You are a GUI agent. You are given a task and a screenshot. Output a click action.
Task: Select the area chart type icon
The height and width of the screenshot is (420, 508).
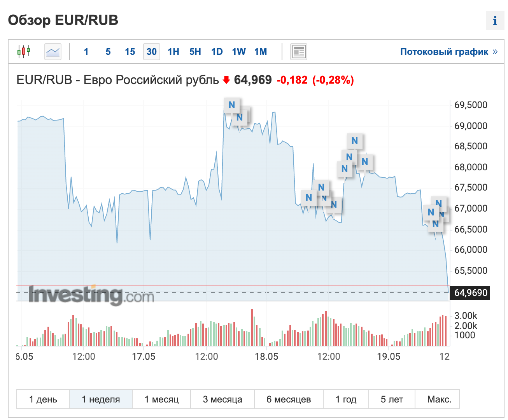[53, 51]
